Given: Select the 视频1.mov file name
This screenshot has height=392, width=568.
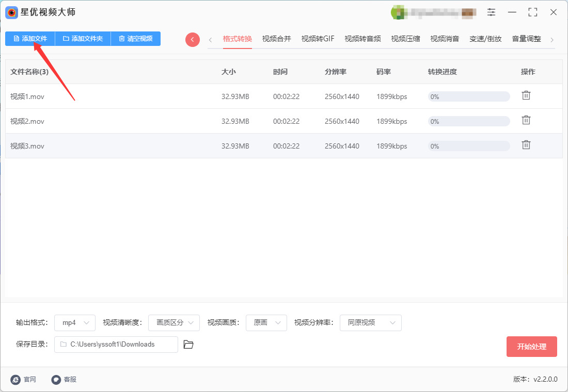Looking at the screenshot, I should click(x=27, y=96).
